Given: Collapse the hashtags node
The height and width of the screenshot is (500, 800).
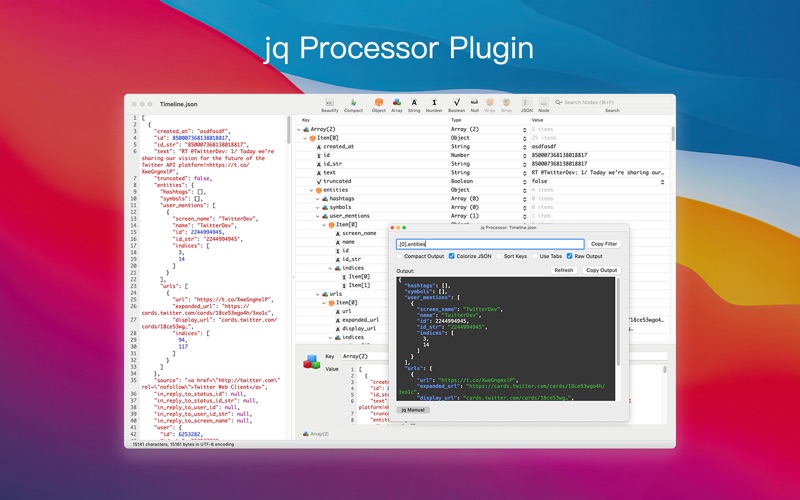Looking at the screenshot, I should (x=317, y=198).
